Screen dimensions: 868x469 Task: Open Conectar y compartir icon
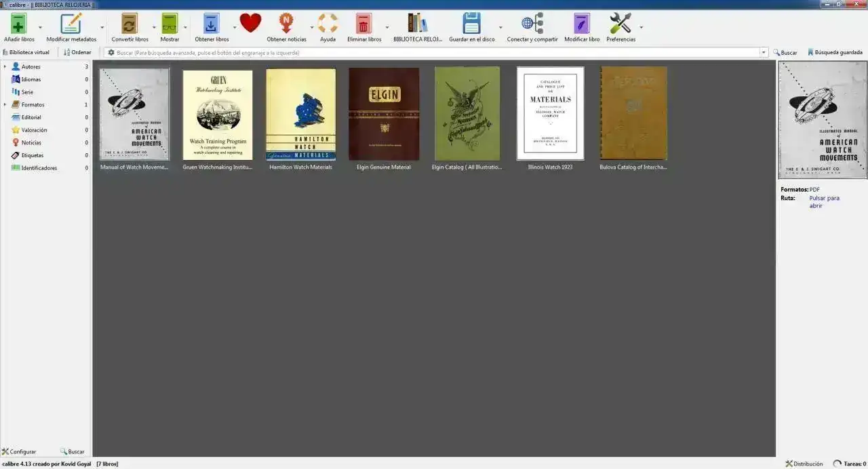point(532,24)
